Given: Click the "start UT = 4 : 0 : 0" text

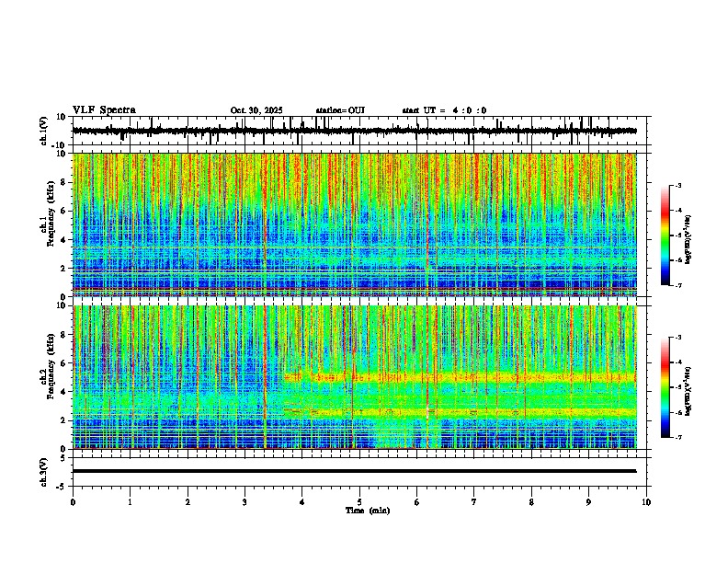Looking at the screenshot, I should click(x=444, y=110).
